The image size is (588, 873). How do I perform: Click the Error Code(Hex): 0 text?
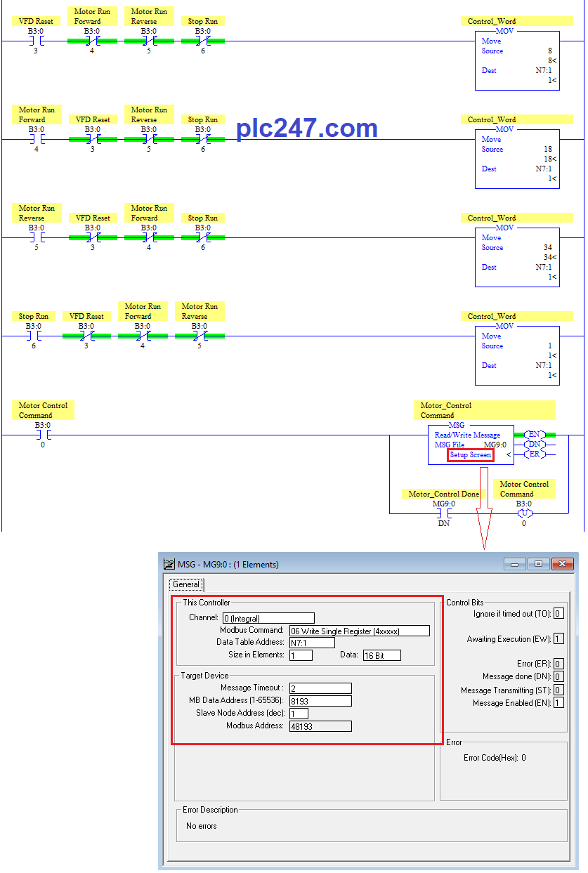pos(495,758)
